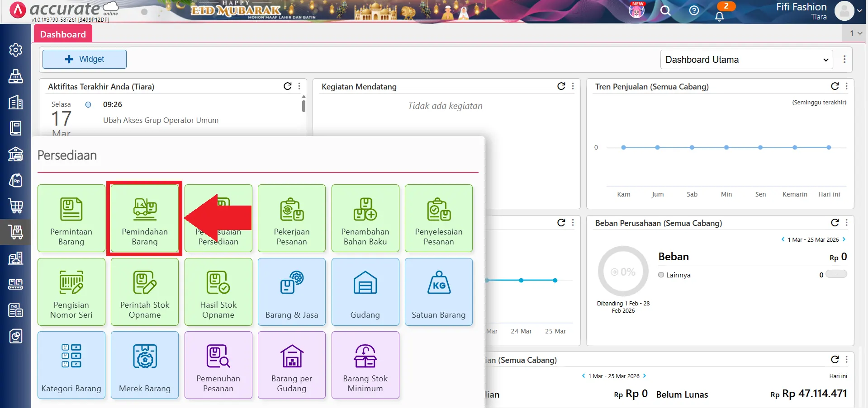Open Permintaan Barang tile
Image resolution: width=868 pixels, height=408 pixels.
point(71,218)
